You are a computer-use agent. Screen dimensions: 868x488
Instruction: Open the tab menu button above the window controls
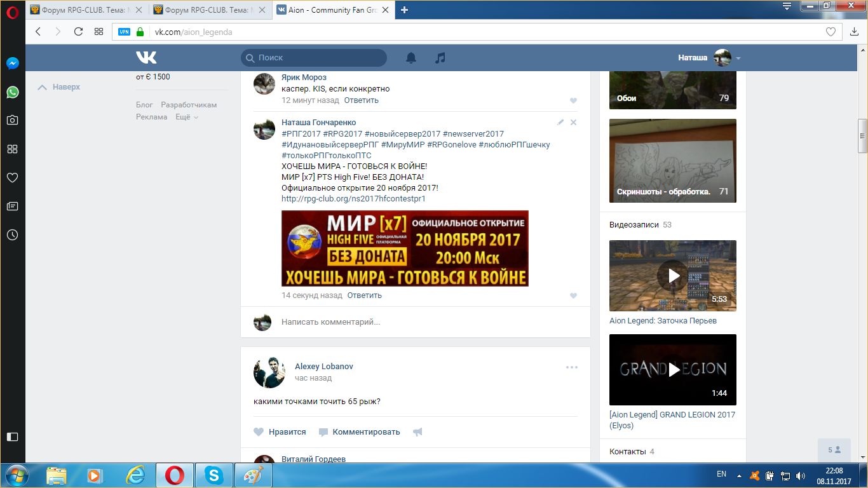click(x=787, y=7)
